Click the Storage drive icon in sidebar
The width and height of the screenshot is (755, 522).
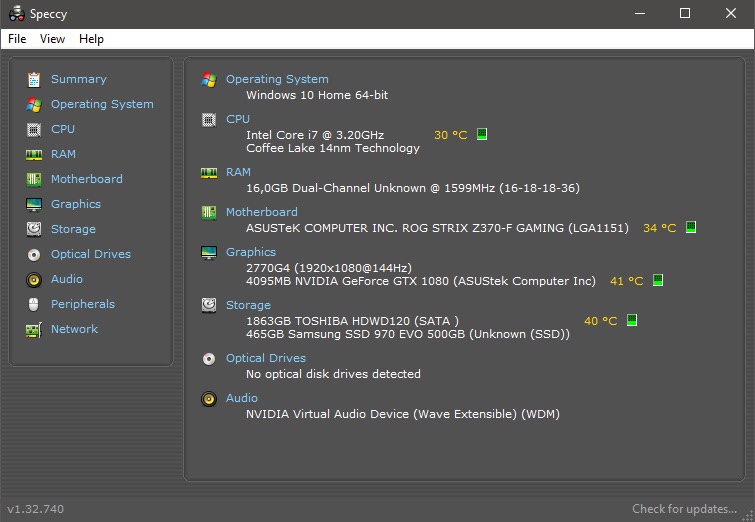point(34,229)
